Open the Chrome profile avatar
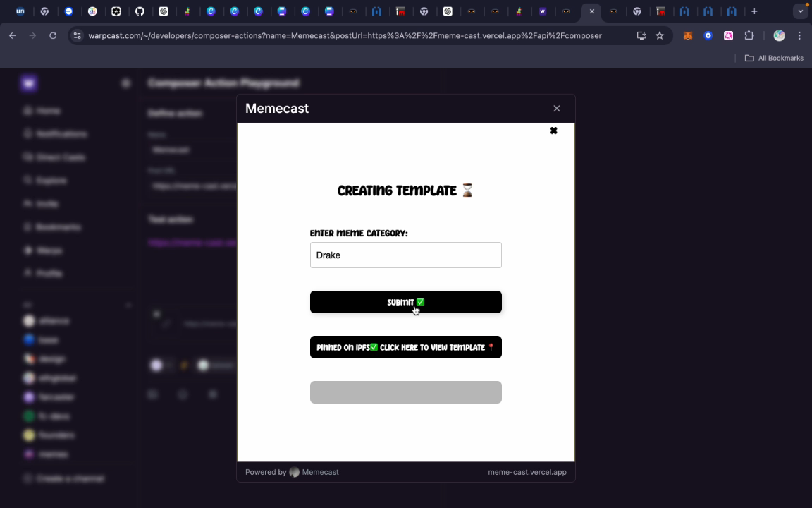The width and height of the screenshot is (812, 508). tap(779, 36)
